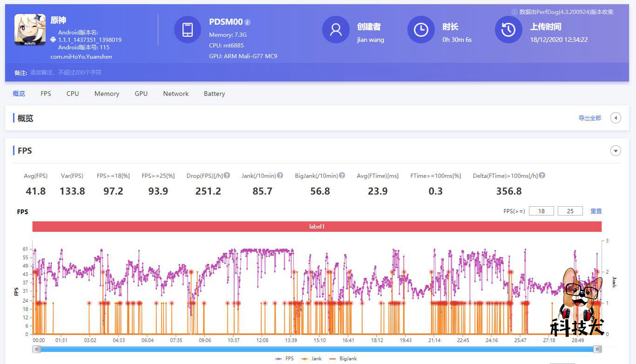Switch to the 概览 tab
This screenshot has width=636, height=364.
[x=19, y=94]
